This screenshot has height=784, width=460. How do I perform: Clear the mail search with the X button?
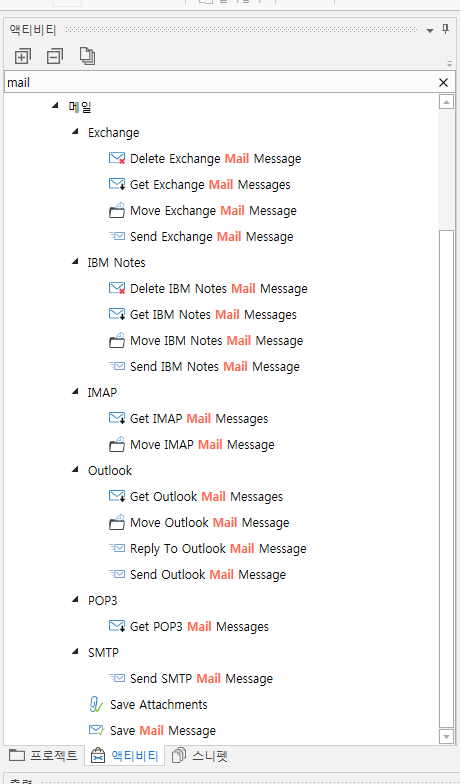pos(443,82)
